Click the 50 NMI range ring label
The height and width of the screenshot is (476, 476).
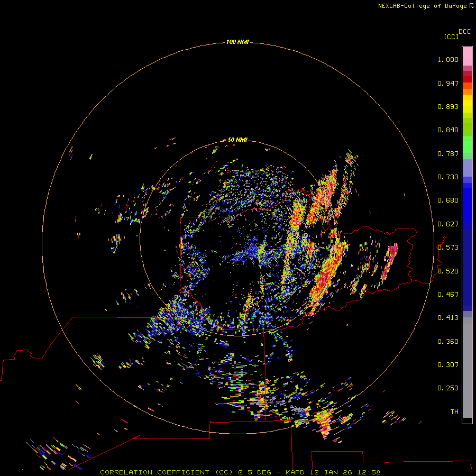point(237,140)
